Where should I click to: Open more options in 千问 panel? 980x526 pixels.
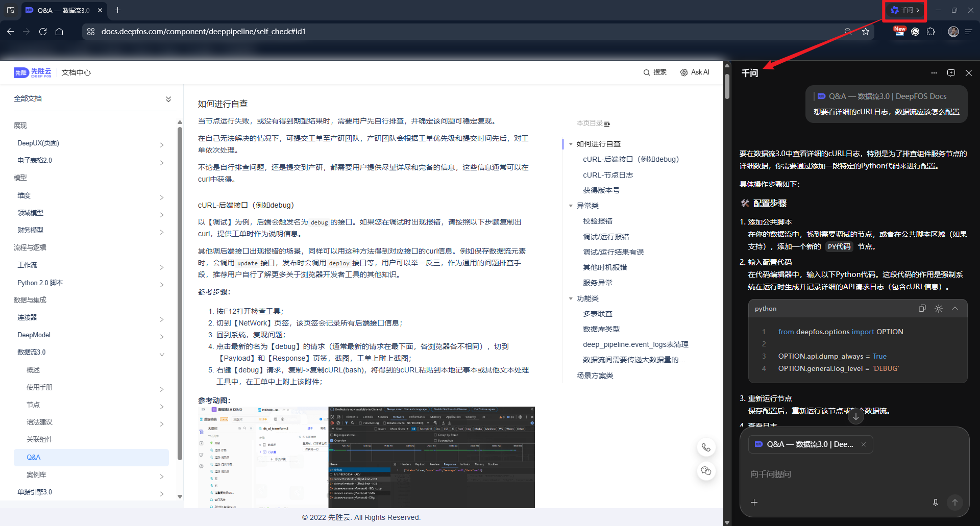point(934,73)
